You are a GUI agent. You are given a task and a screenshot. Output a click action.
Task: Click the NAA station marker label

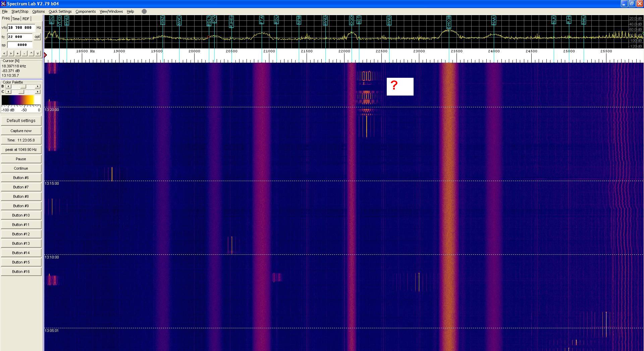point(494,21)
